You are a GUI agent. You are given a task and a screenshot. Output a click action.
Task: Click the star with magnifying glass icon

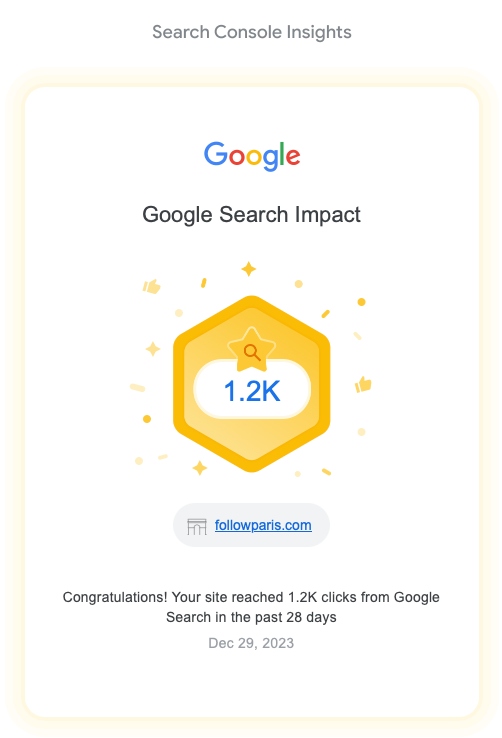252,350
